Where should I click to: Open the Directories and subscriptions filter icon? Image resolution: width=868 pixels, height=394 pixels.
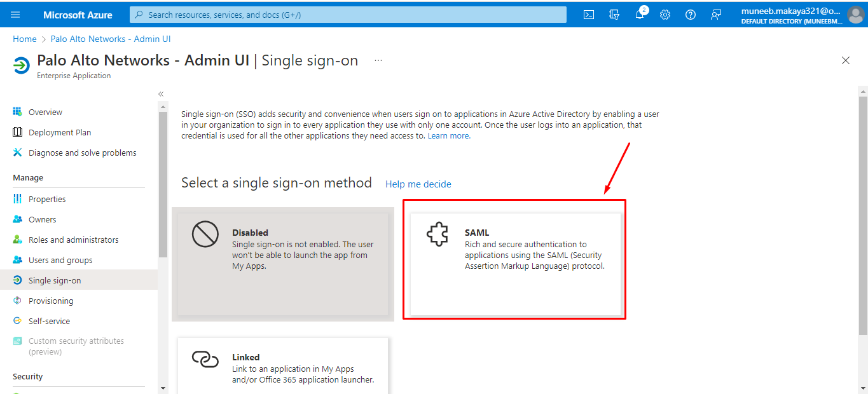pos(614,15)
